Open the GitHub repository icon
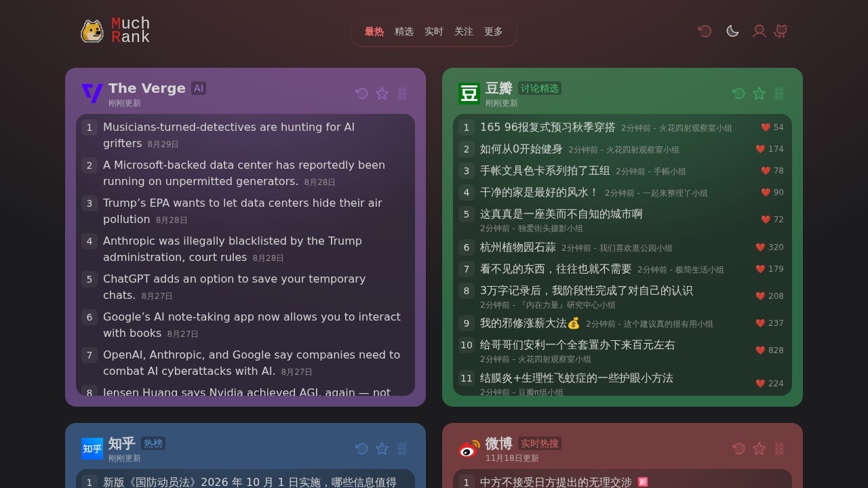 point(781,31)
